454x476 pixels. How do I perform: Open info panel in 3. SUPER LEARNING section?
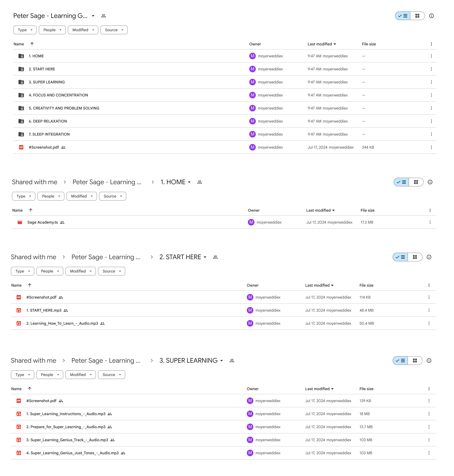[x=429, y=361]
